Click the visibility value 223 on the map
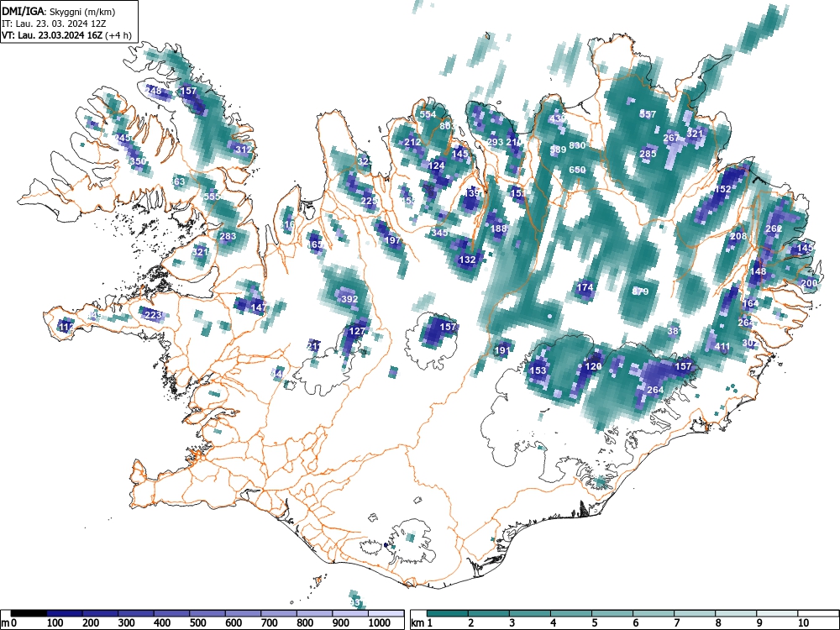840x630 pixels. click(153, 315)
